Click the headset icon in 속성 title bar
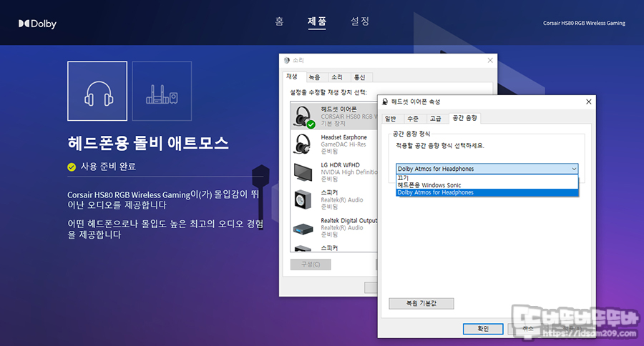Viewport: 644px width, 346px height. pyautogui.click(x=385, y=102)
